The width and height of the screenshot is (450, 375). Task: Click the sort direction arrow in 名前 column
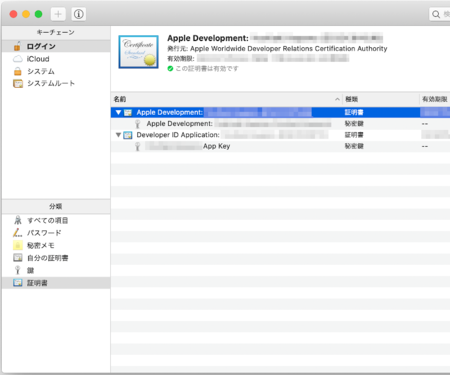(337, 99)
